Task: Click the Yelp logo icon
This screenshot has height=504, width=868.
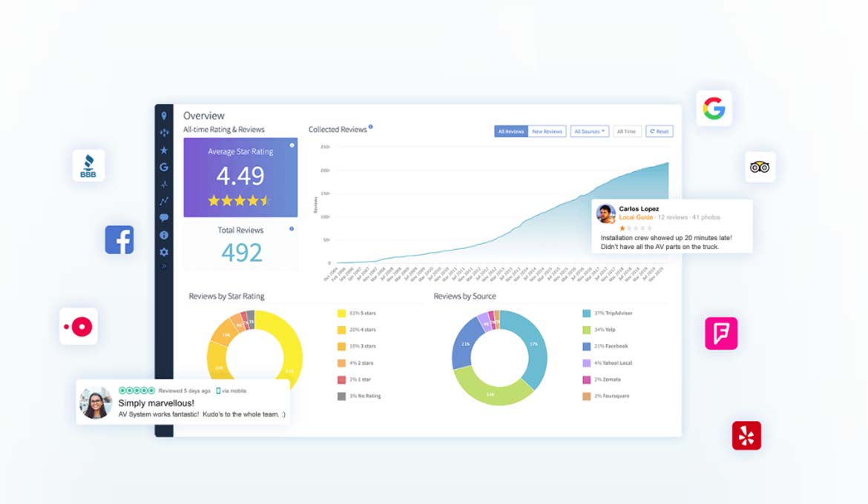Action: [x=746, y=436]
